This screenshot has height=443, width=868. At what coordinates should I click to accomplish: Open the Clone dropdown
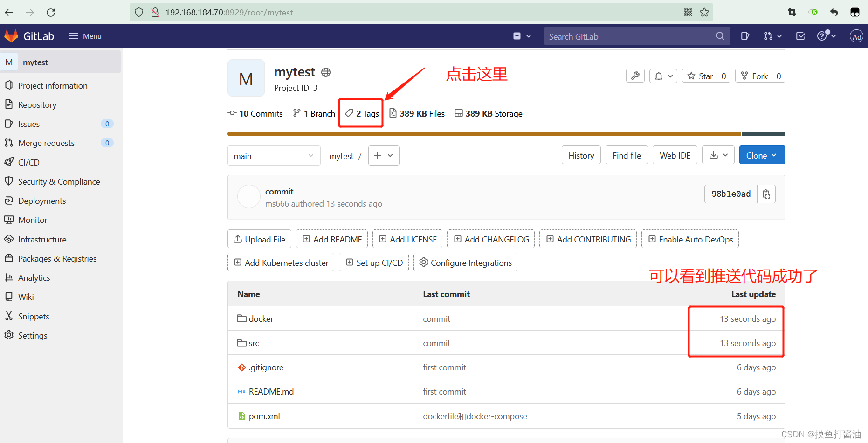pyautogui.click(x=762, y=155)
